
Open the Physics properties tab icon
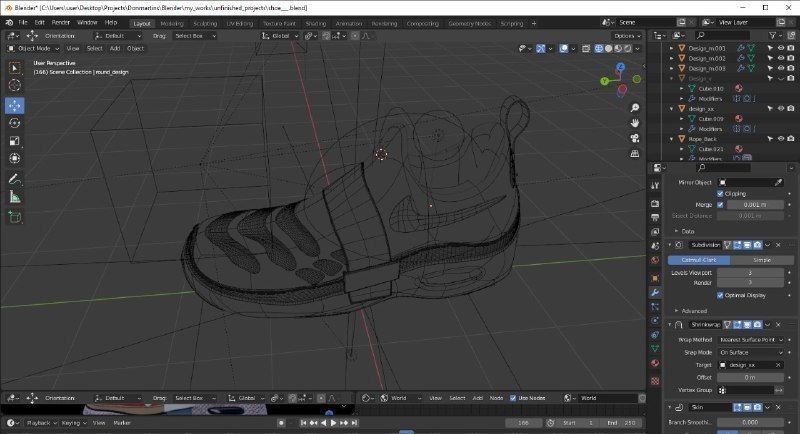click(655, 320)
